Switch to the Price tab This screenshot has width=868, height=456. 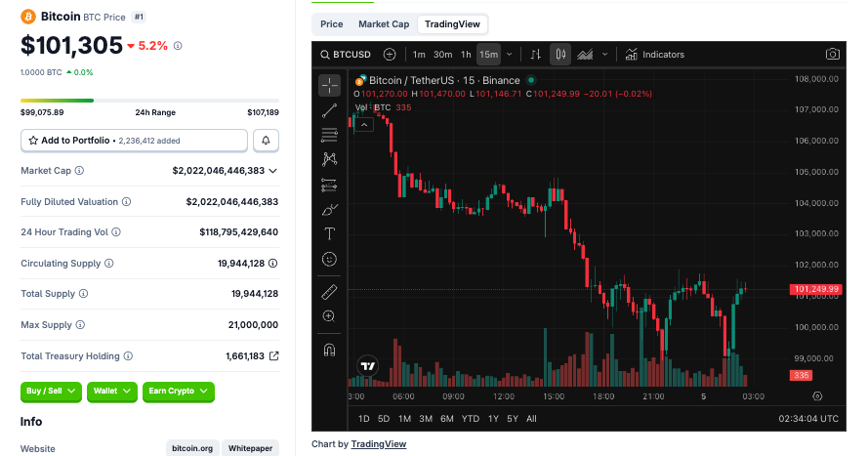[332, 23]
